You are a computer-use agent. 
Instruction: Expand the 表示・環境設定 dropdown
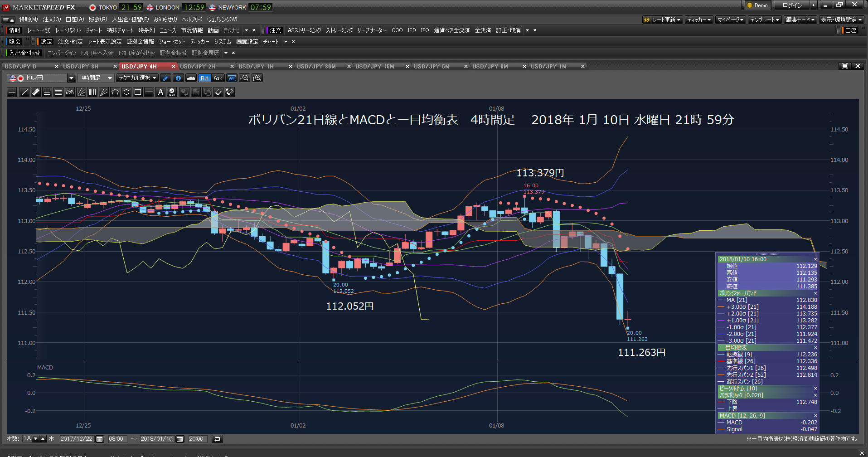(841, 19)
